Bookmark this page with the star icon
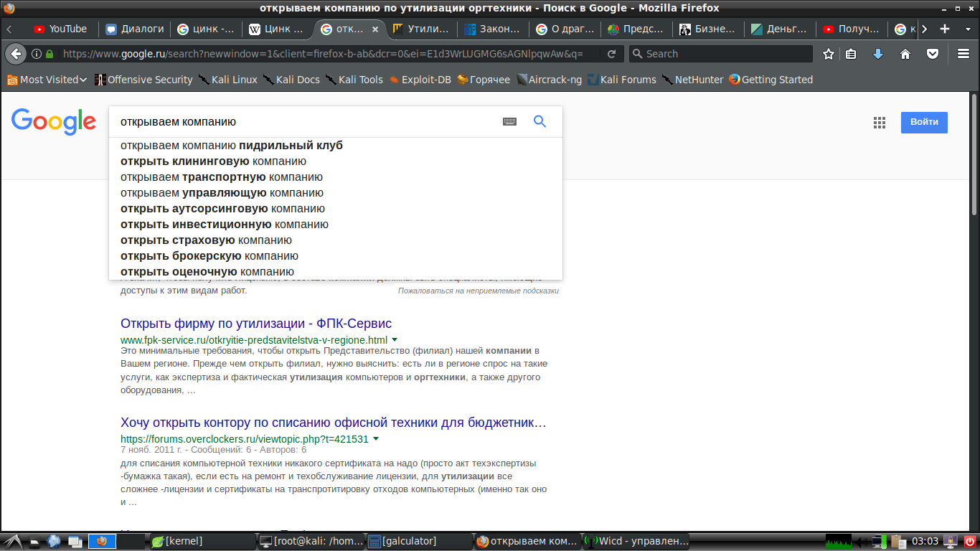The image size is (980, 551). click(x=829, y=54)
